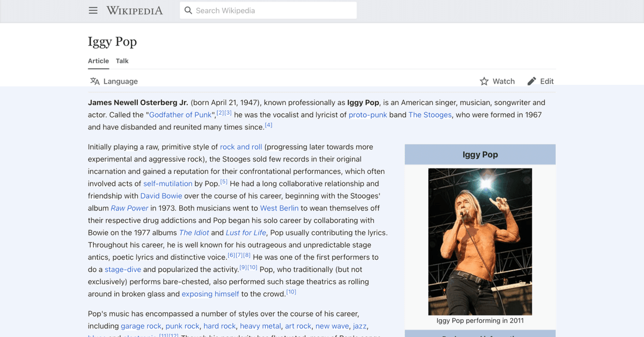The width and height of the screenshot is (644, 337).
Task: Open the David Bowie link
Action: 161,196
